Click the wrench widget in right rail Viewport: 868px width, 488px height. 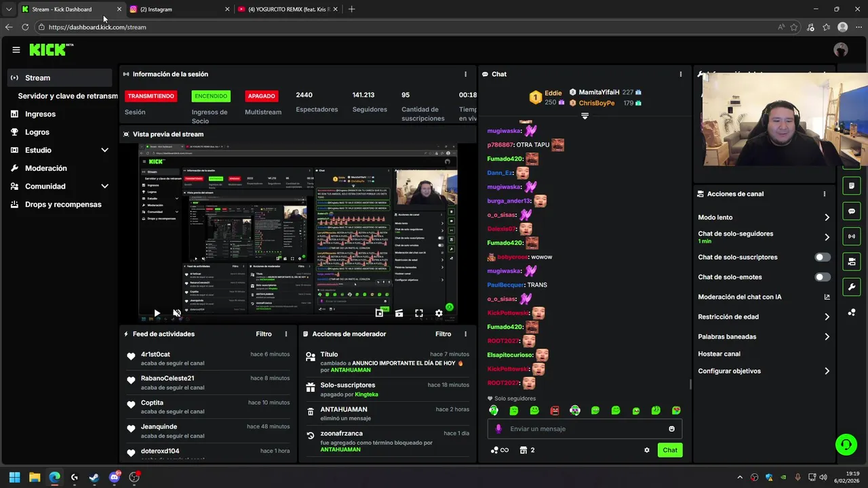tap(852, 287)
